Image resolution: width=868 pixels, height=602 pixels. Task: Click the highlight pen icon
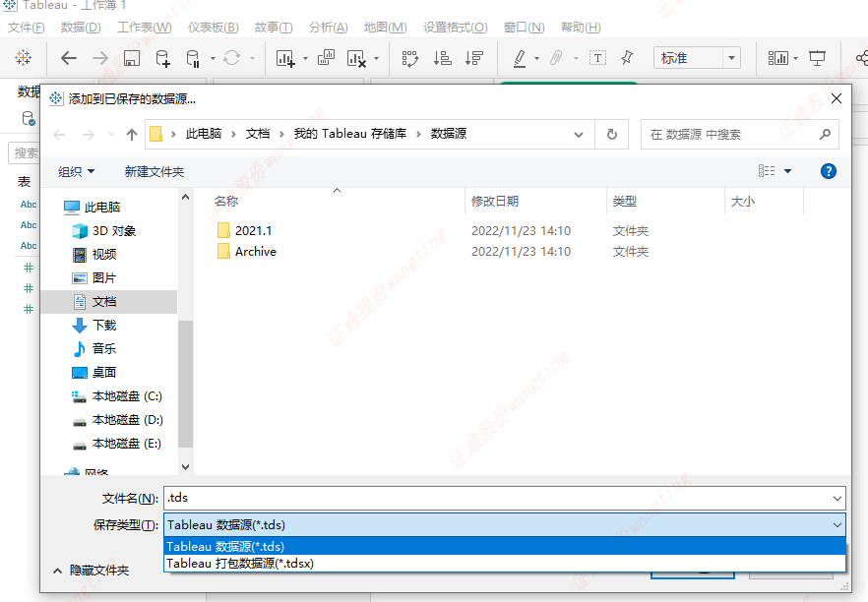pyautogui.click(x=520, y=58)
